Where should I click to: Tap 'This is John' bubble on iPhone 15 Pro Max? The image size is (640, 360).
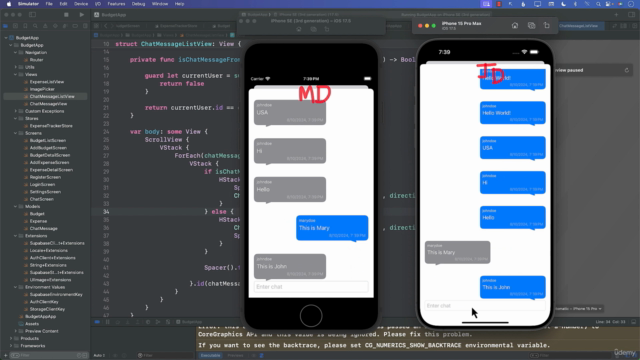coord(512,288)
